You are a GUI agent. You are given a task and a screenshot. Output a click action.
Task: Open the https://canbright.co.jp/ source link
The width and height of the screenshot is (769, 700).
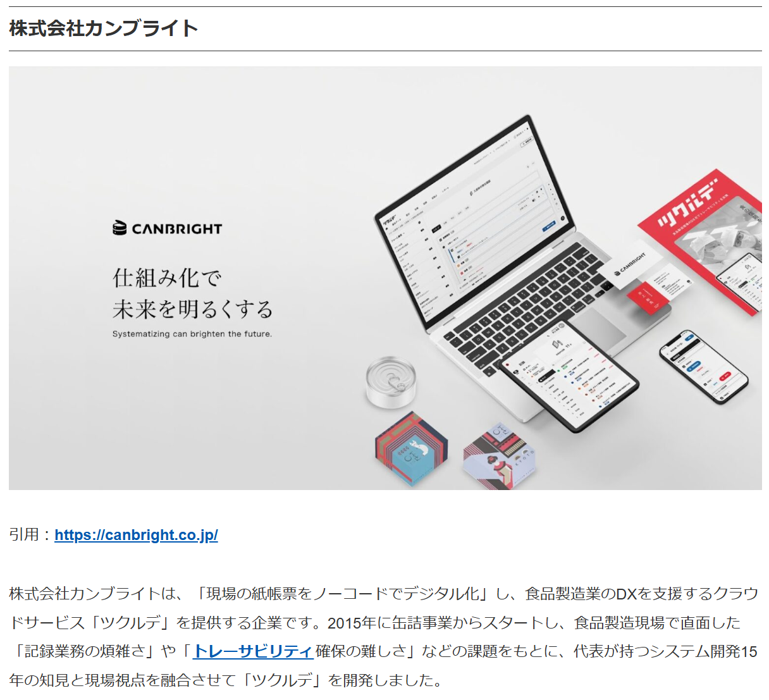point(136,535)
